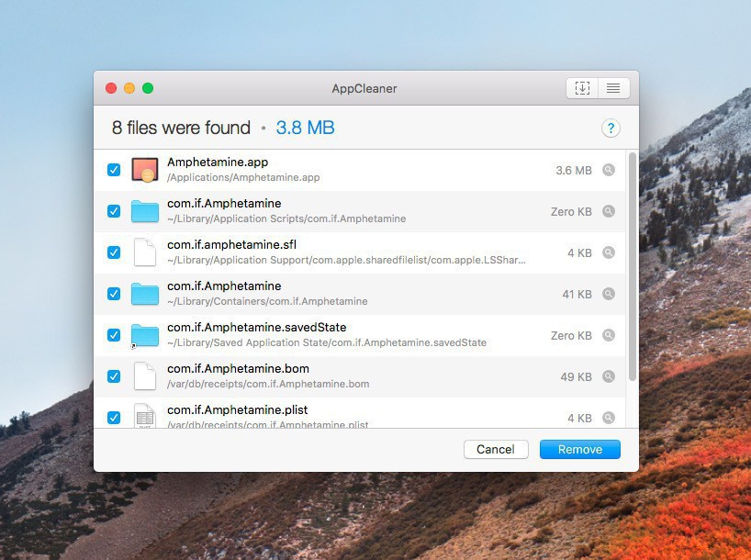The image size is (751, 560).
Task: Click the 3.6 MB size value
Action: point(574,171)
